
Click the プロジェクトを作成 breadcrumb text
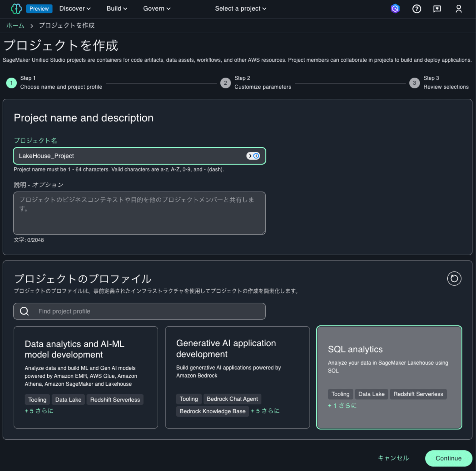tap(67, 26)
